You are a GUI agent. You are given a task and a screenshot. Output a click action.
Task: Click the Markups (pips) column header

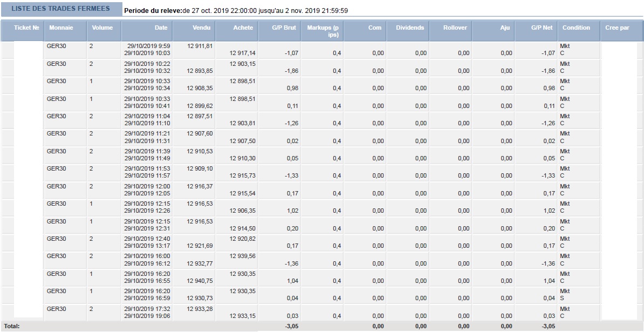point(322,31)
